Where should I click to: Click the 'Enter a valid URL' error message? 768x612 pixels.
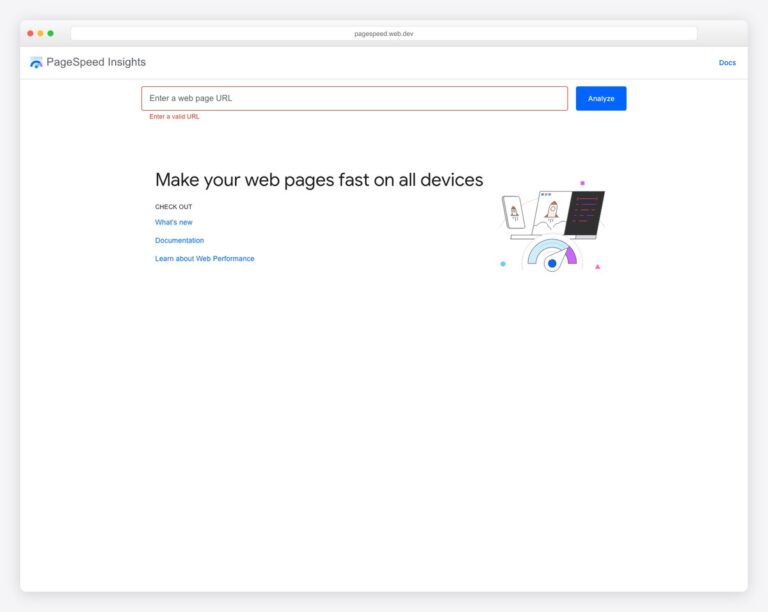[174, 117]
